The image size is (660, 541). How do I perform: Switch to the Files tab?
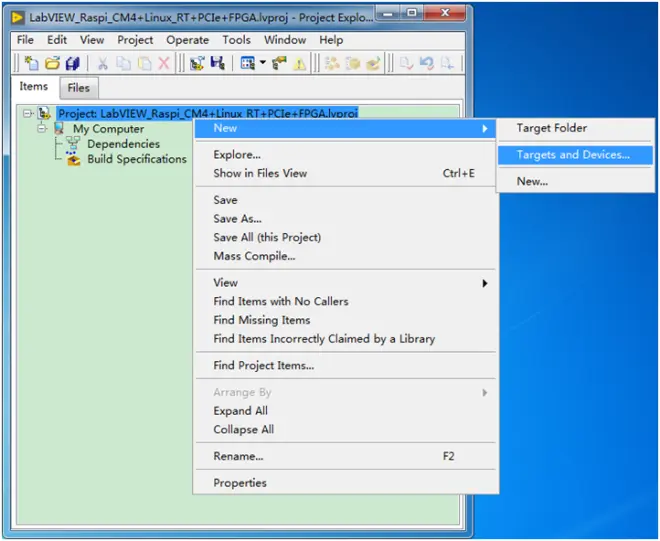coord(79,88)
